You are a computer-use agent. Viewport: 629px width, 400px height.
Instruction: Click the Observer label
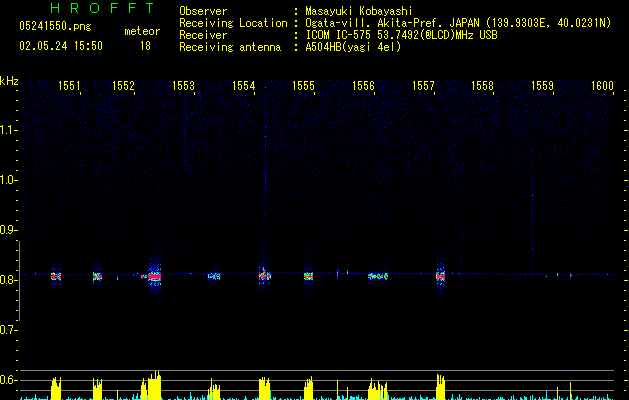[203, 11]
